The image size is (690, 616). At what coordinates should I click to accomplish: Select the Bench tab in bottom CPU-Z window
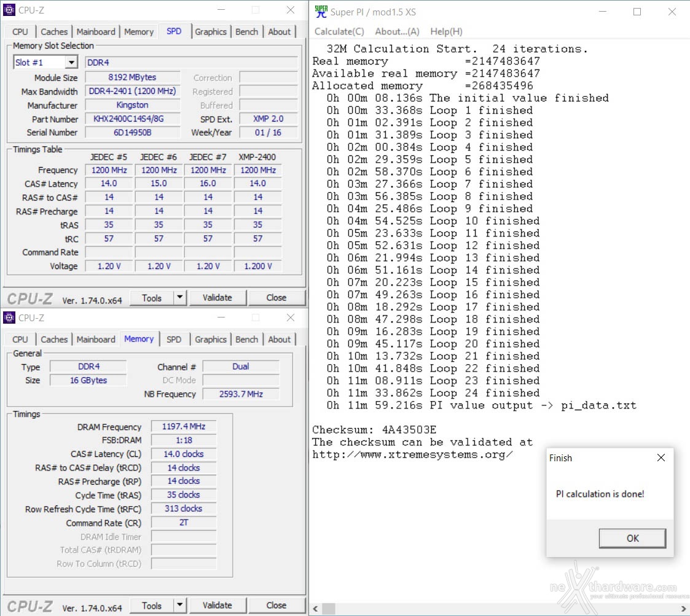tap(246, 339)
